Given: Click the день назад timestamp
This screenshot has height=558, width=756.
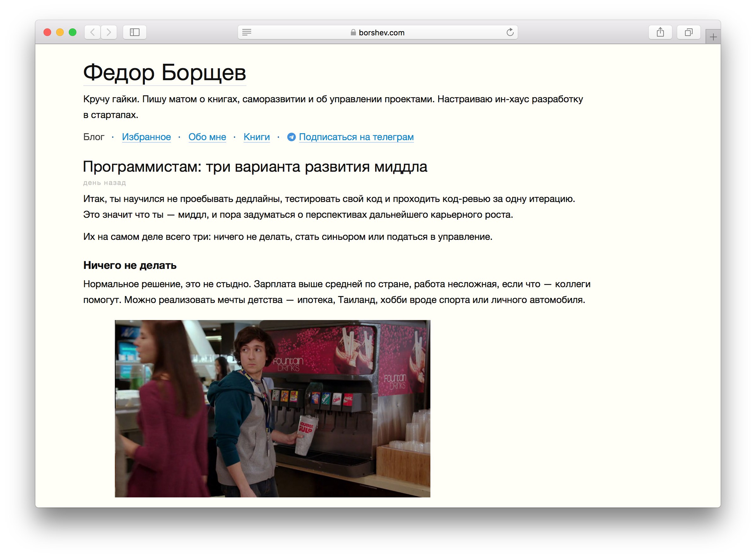Looking at the screenshot, I should 105,183.
